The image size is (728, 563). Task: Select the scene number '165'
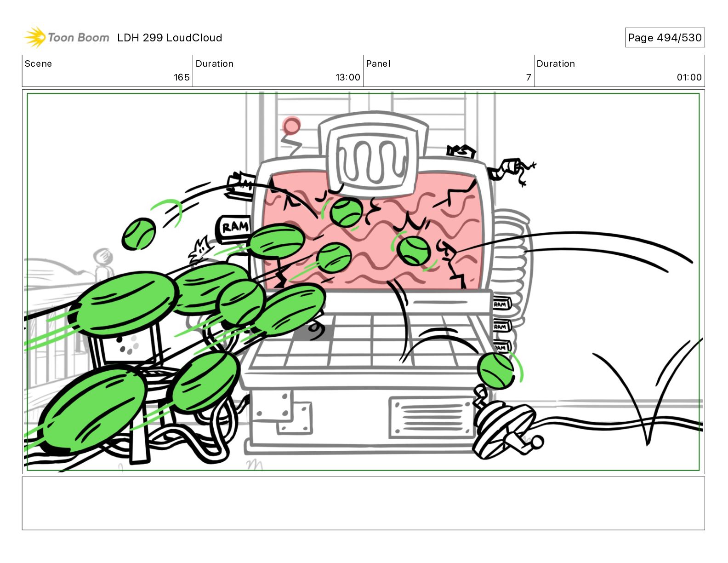pyautogui.click(x=182, y=77)
